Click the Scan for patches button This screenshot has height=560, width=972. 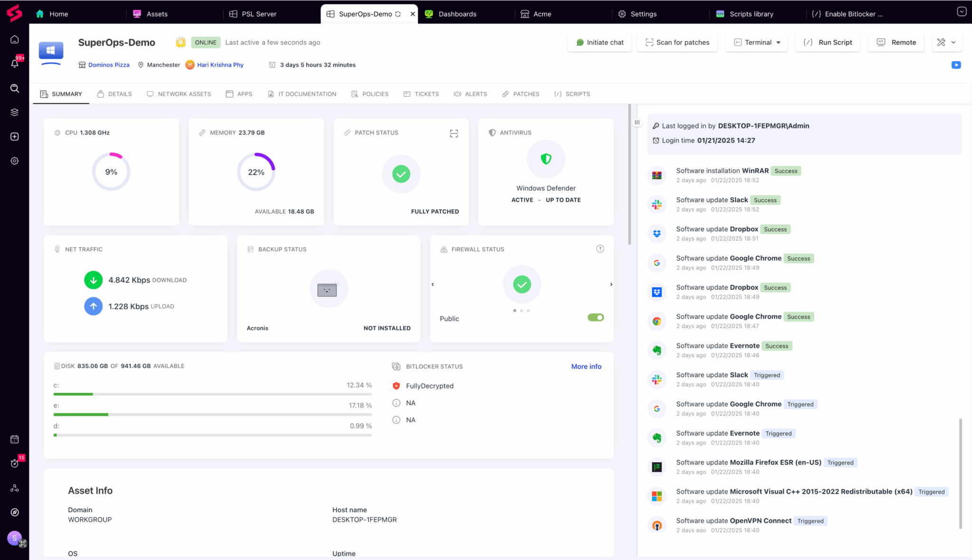pos(677,42)
